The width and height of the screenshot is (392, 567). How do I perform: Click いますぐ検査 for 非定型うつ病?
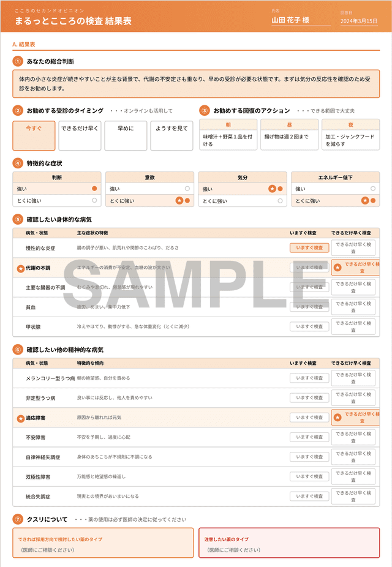click(309, 398)
